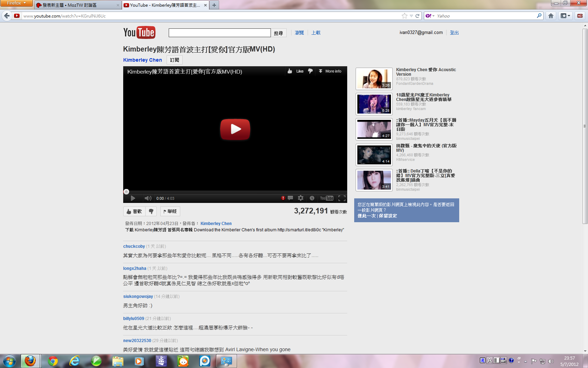
Task: Select the YouTube Kimberley tab
Action: pyautogui.click(x=165, y=5)
